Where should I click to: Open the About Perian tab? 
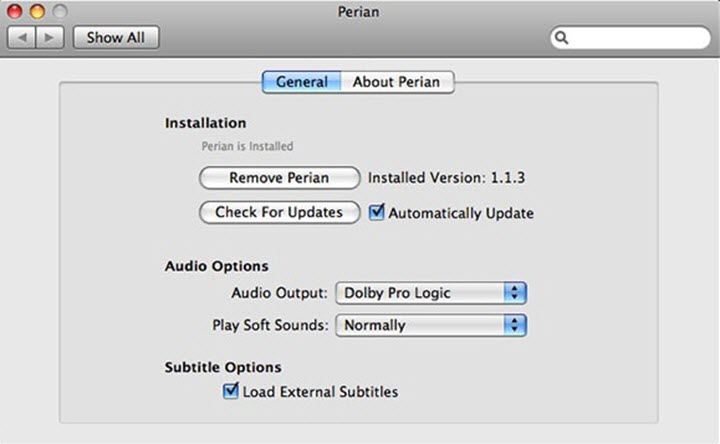398,82
